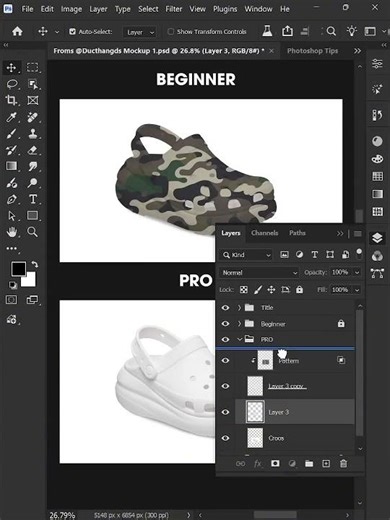Viewport: 390px width, 520px height.
Task: Select the Spot Healing Brush tool
Action: point(33,117)
